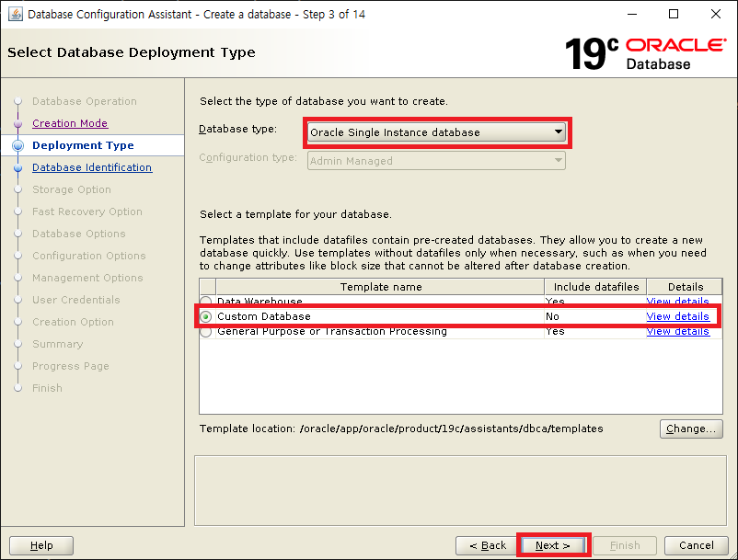This screenshot has width=738, height=560.
Task: Maximize the Database Configuration Assistant window
Action: point(674,14)
